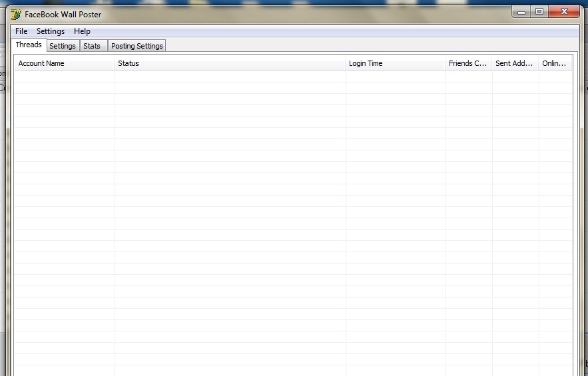Minimize the FaceBook Wall Poster window
The height and width of the screenshot is (376, 588).
pos(521,12)
